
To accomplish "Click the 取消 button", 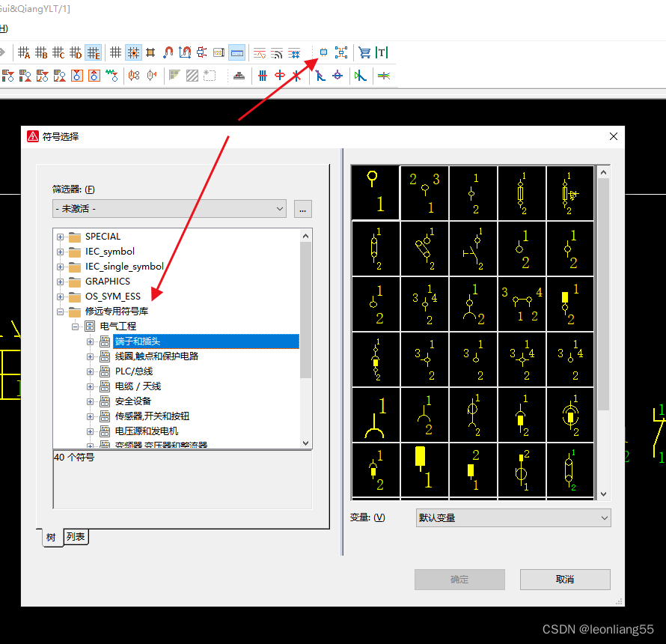I will (565, 580).
